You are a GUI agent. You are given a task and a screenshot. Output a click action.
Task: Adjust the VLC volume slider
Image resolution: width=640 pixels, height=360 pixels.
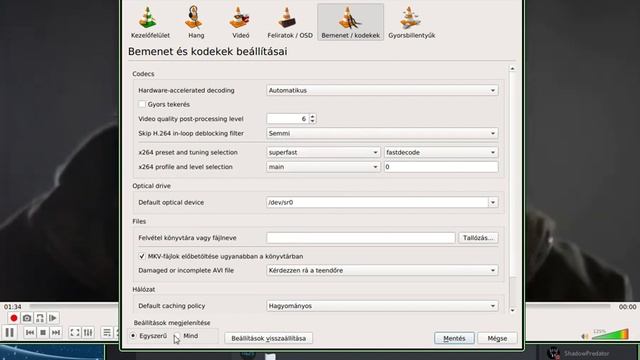[610, 334]
